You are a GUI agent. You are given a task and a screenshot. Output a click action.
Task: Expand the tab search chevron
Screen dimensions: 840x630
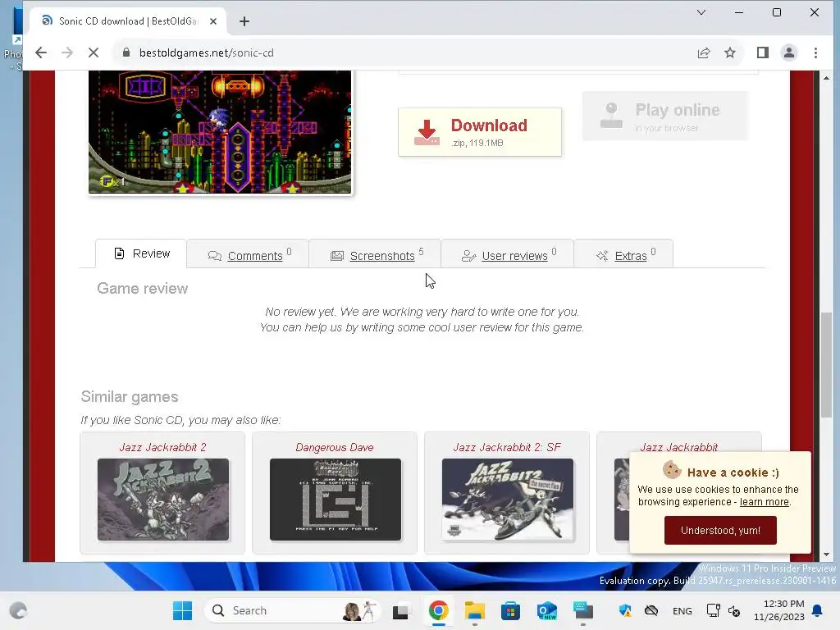pos(701,12)
